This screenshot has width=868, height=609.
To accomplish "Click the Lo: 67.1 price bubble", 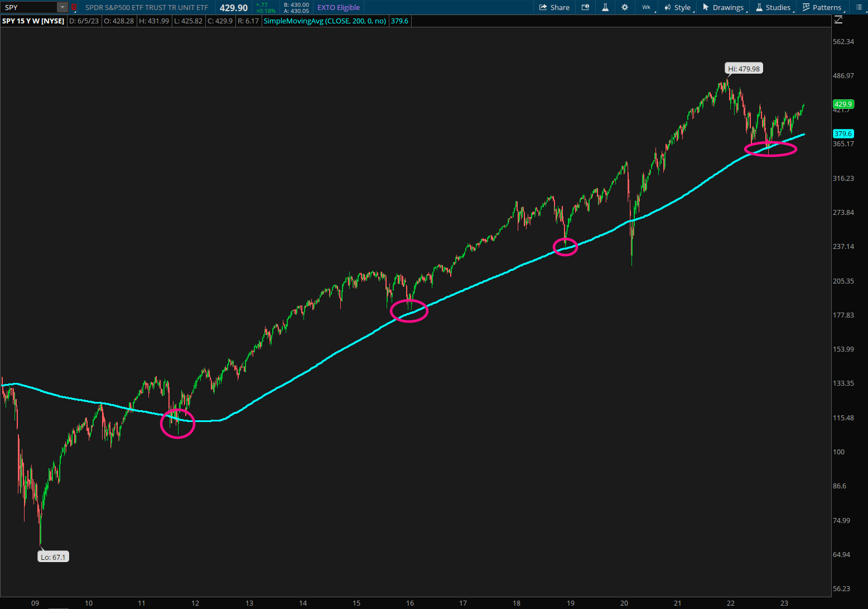I will pyautogui.click(x=53, y=557).
